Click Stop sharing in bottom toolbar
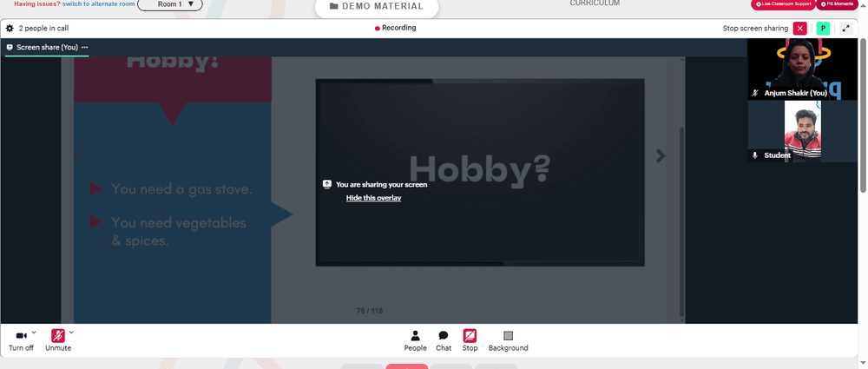Image resolution: width=868 pixels, height=369 pixels. click(x=470, y=340)
